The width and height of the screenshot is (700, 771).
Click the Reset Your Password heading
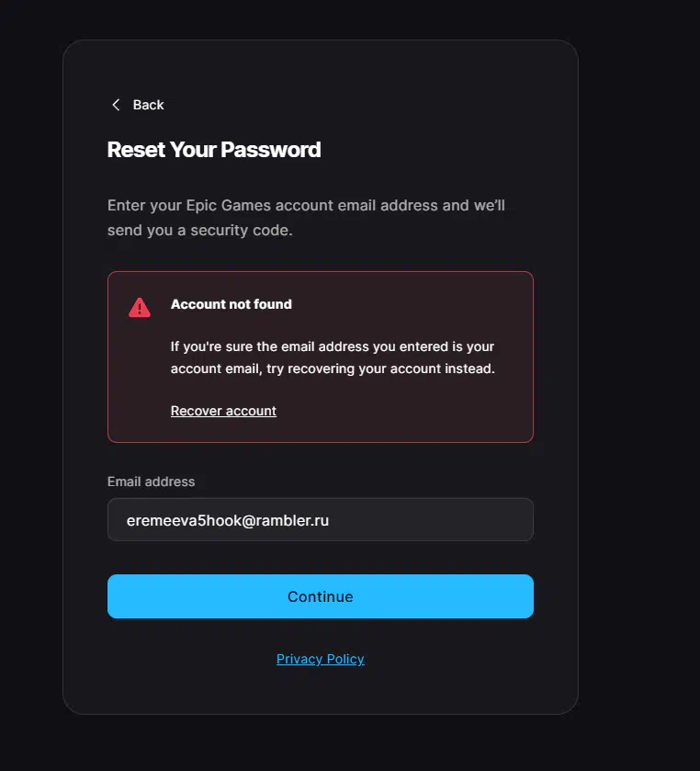coord(214,150)
